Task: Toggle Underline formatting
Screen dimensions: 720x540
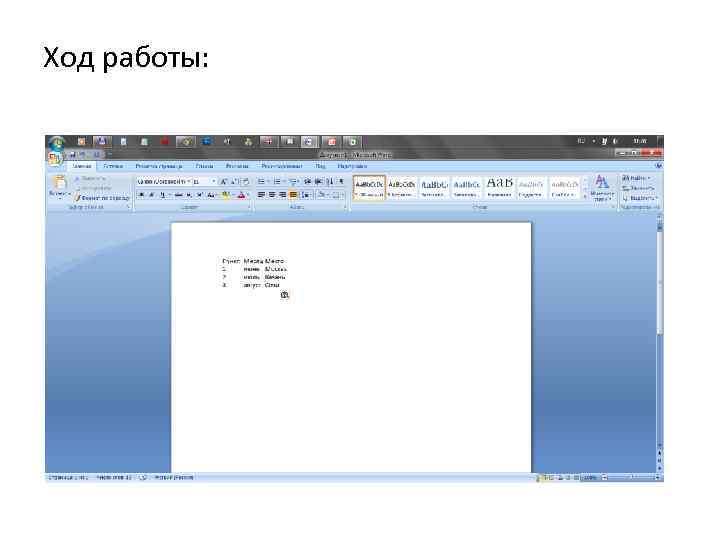Action: [164, 195]
